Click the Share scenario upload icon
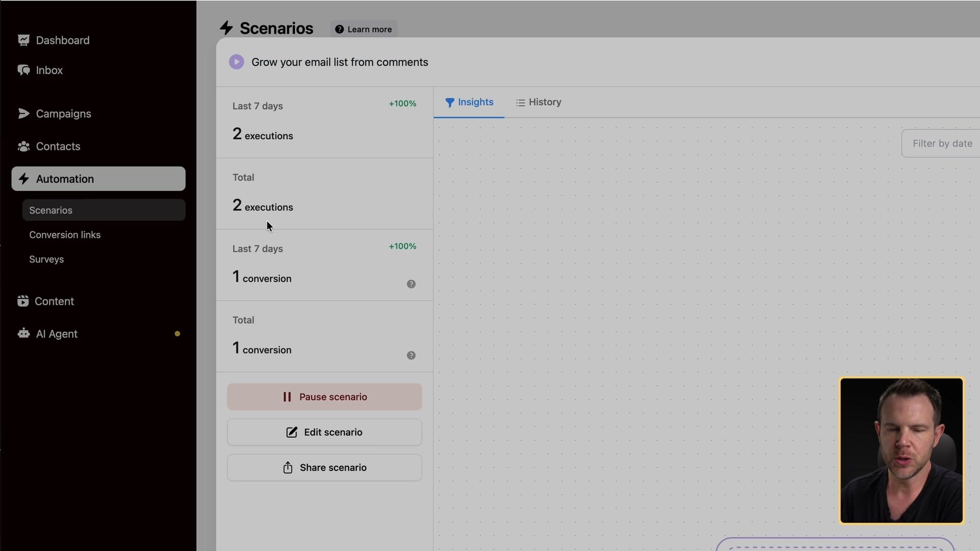The width and height of the screenshot is (980, 551). 288,468
